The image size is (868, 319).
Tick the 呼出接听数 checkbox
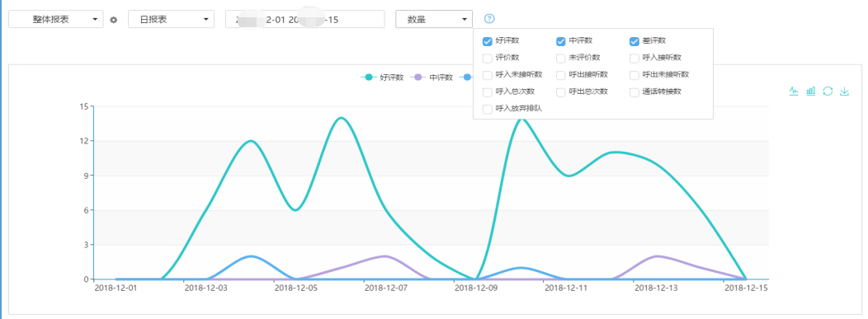(x=561, y=75)
